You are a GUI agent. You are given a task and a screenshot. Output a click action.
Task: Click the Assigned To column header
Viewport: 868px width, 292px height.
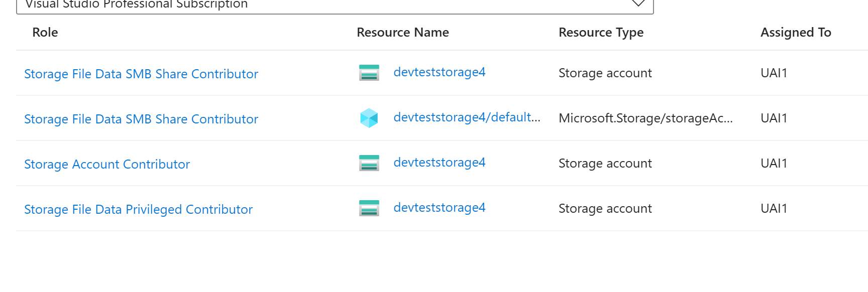tap(796, 33)
